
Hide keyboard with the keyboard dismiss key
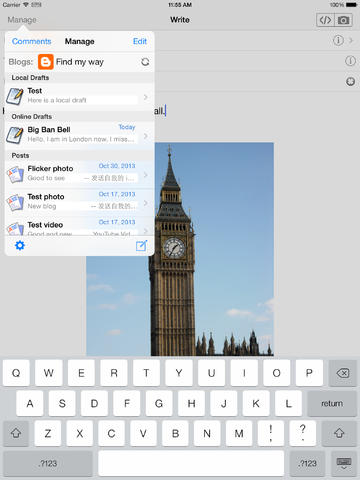(344, 463)
